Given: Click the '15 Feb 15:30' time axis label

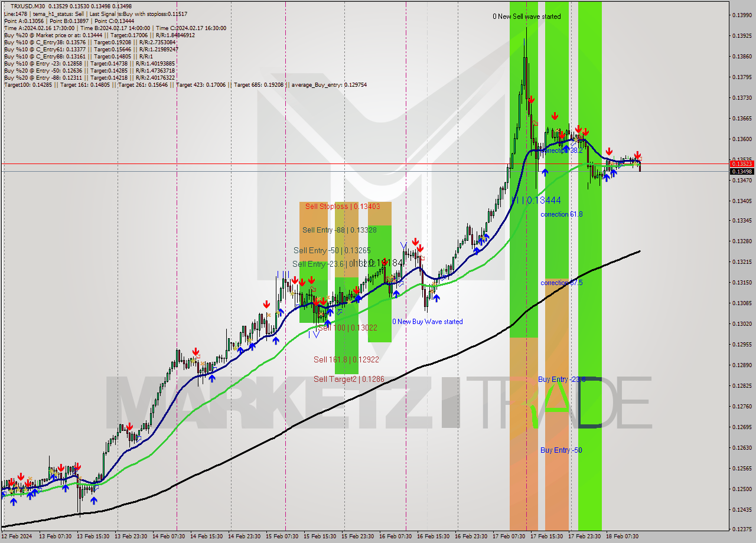Looking at the screenshot, I should tap(320, 537).
